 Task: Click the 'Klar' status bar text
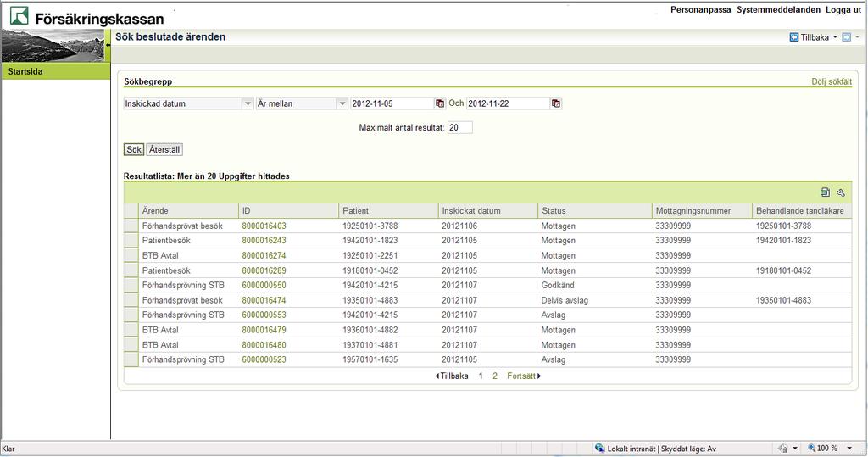8,449
